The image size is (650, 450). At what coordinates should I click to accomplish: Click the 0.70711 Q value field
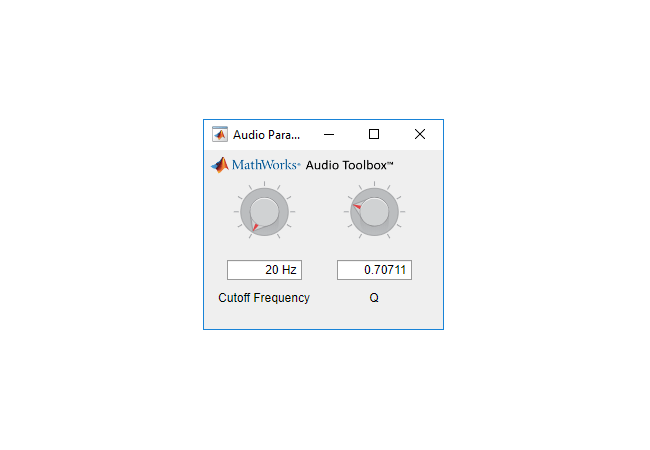(374, 270)
